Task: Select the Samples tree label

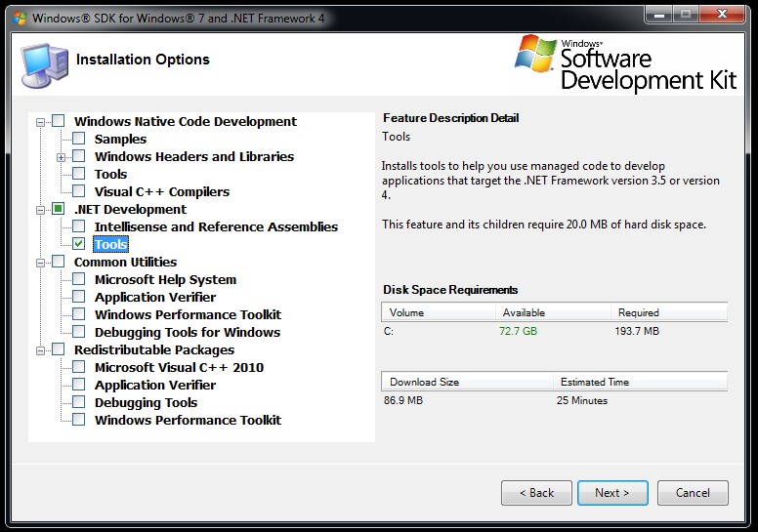Action: 120,140
